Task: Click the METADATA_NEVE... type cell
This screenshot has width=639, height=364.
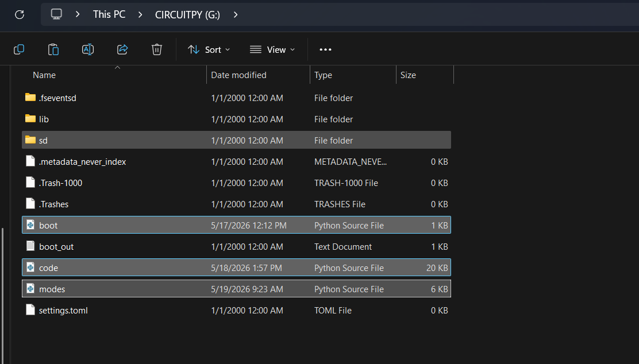Action: (351, 162)
